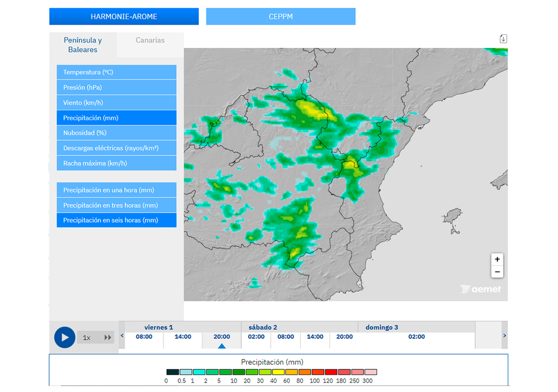Jump to viernes 1 at 08:00
Viewport: 558px width, 392px height.
point(144,336)
